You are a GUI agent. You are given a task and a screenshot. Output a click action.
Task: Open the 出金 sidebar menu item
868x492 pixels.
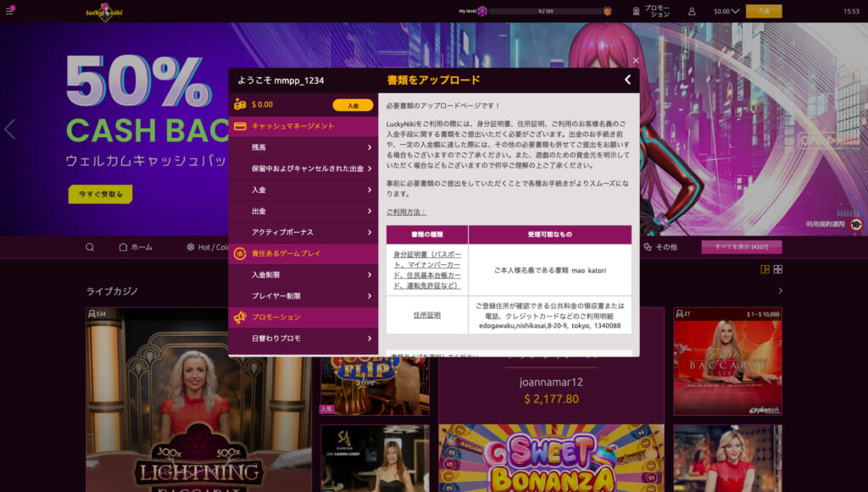[303, 211]
